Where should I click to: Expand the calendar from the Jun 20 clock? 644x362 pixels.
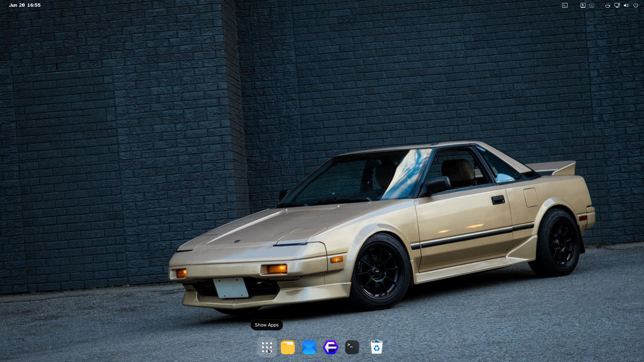pos(17,5)
